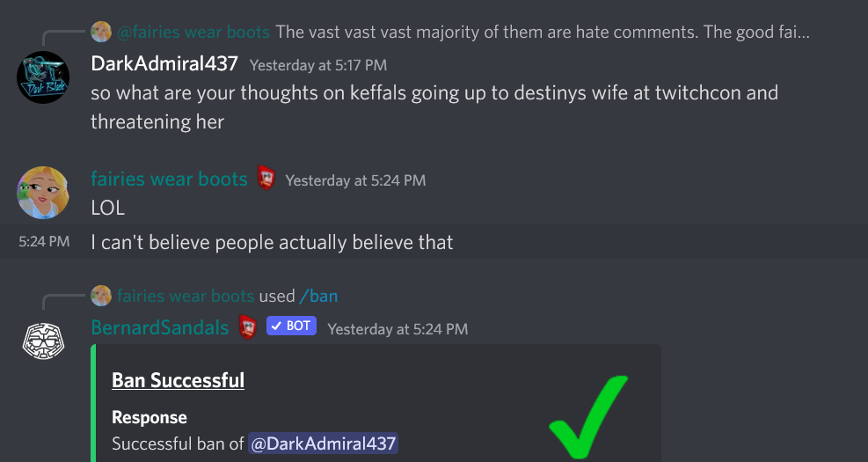Click the BOT verified tag
This screenshot has width=868, height=462.
click(x=291, y=326)
